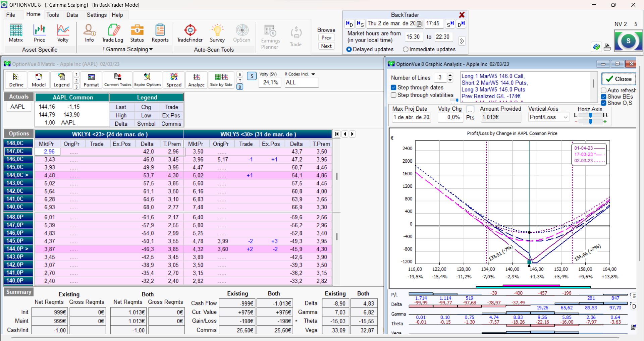Toggle the S button in Matrix toolbar
This screenshot has width=644, height=341.
(x=252, y=76)
